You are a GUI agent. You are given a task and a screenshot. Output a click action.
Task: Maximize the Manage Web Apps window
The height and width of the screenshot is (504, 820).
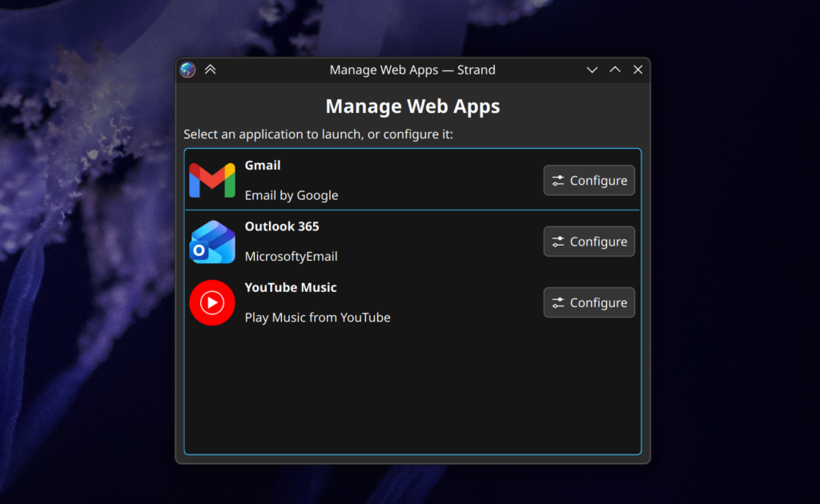pos(615,70)
